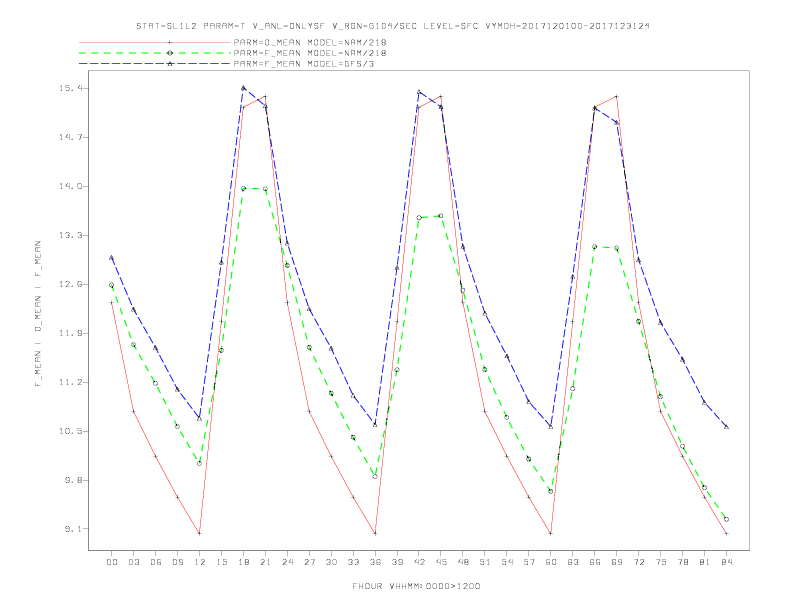Click the green NAM circle marker at hour 00
This screenshot has height=612, width=792.
pos(112,285)
